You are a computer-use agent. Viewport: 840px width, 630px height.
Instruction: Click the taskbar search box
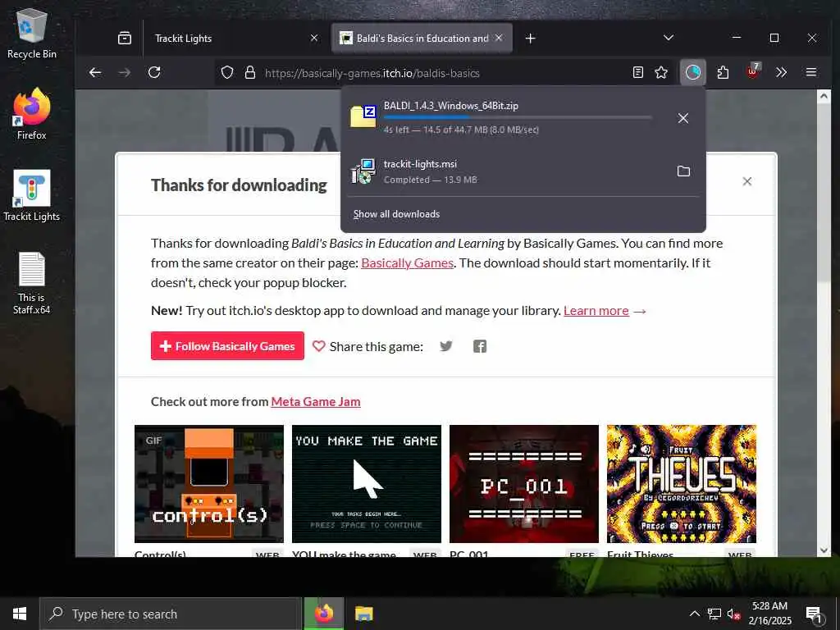tap(171, 614)
